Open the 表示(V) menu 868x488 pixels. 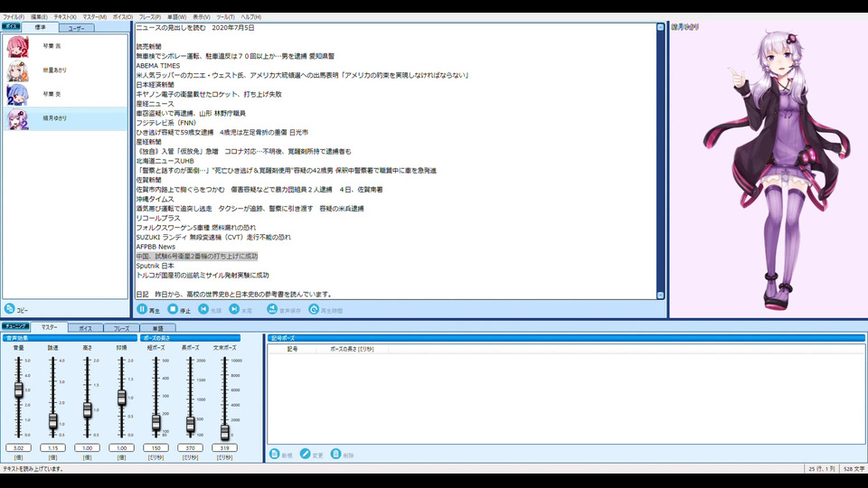(201, 17)
